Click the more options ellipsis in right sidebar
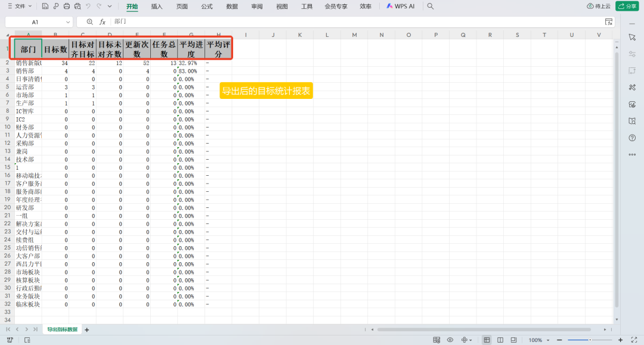This screenshot has height=345, width=644. pos(632,155)
